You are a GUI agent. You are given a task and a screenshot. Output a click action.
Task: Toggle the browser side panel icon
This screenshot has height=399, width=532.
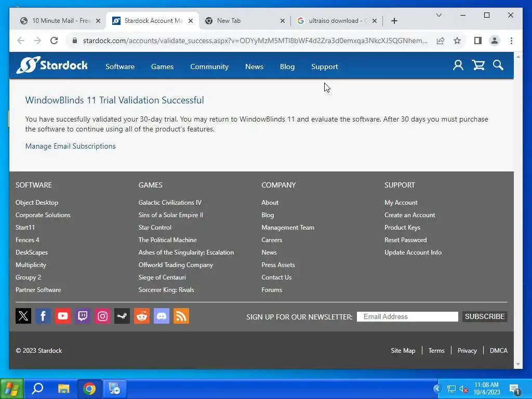478,41
